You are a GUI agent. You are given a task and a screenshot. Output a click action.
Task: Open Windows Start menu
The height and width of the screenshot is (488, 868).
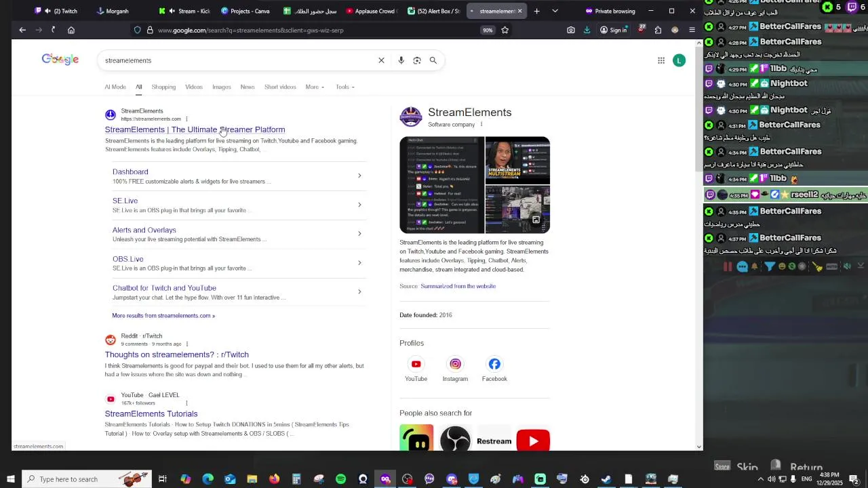click(10, 479)
